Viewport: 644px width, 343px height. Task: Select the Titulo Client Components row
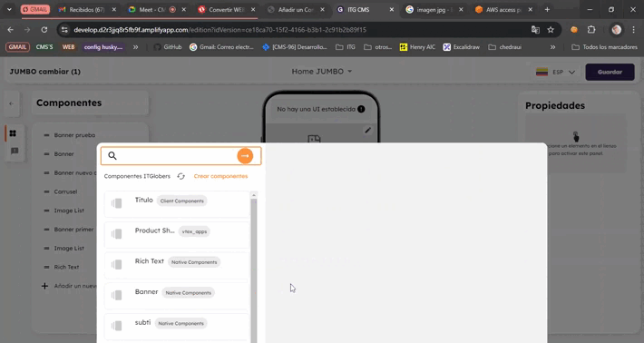(177, 204)
